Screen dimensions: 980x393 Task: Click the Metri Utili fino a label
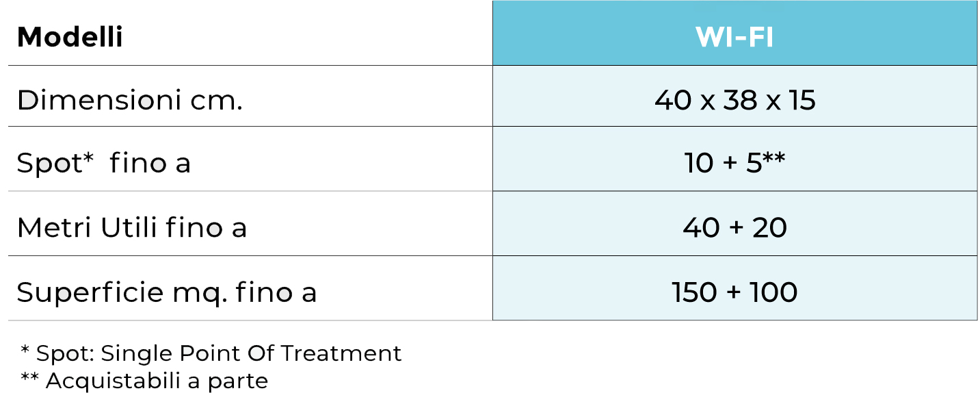(131, 227)
